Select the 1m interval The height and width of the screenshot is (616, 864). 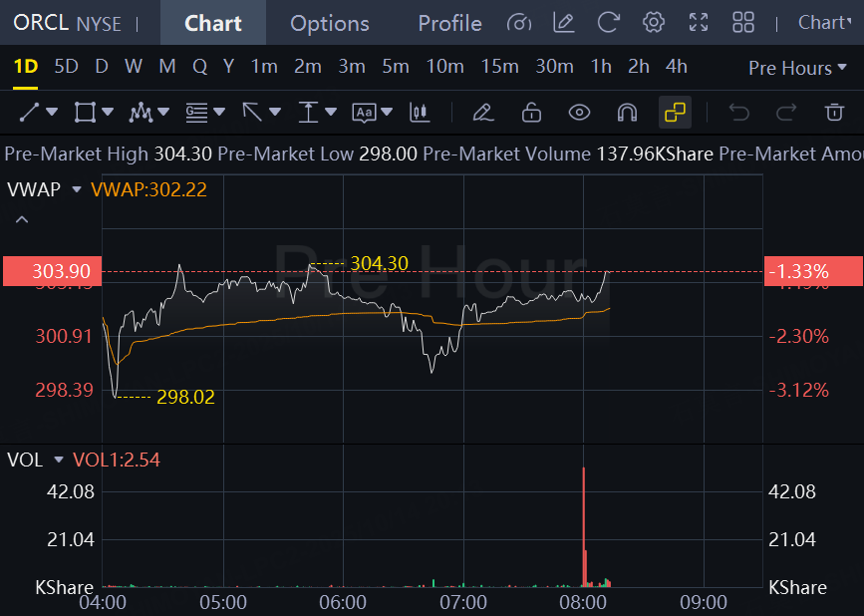click(x=264, y=67)
